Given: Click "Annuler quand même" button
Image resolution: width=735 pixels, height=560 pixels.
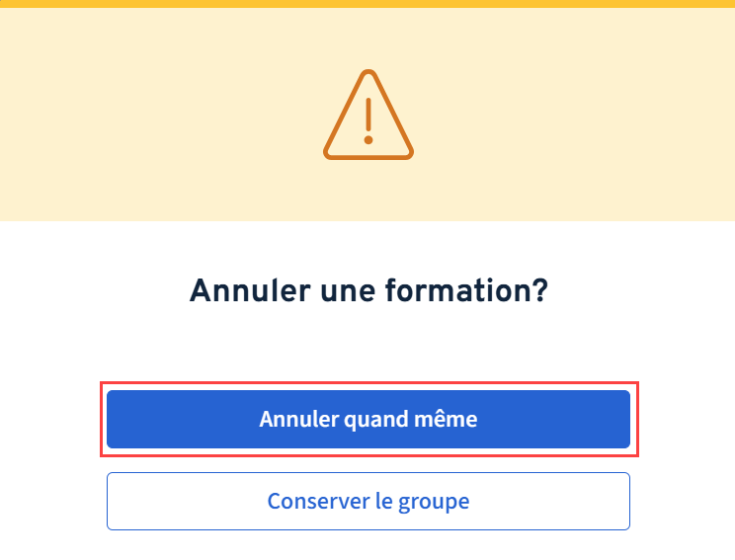Looking at the screenshot, I should (x=367, y=419).
